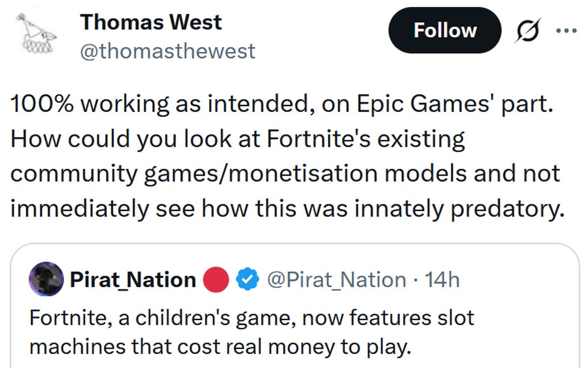Select the red circle emoji beside Pirat_Nation

coord(216,280)
